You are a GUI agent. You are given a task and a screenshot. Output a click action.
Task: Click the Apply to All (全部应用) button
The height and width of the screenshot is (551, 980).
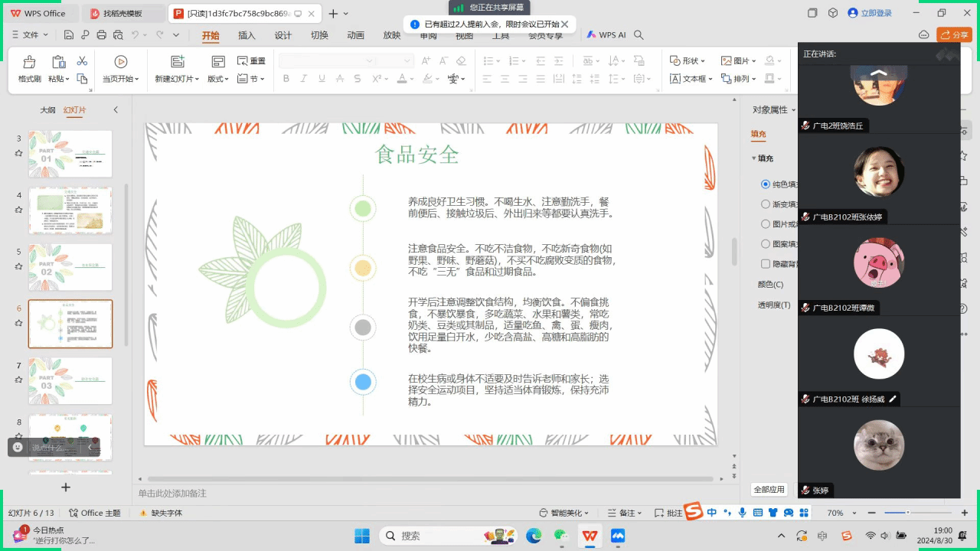pos(769,490)
